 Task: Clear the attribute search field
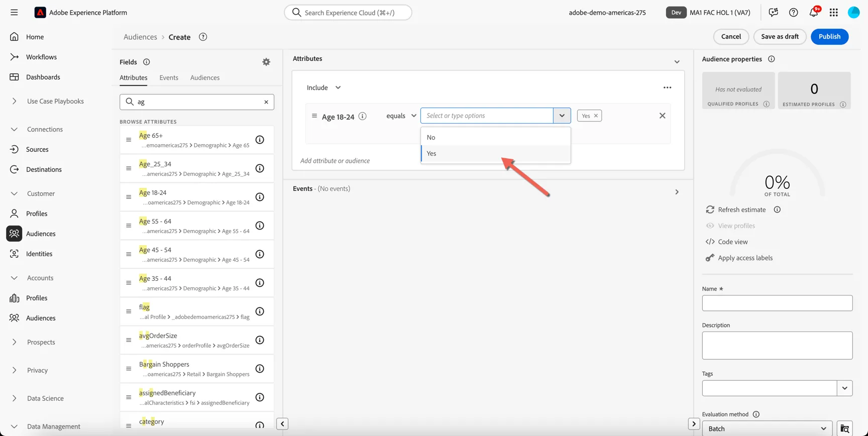[266, 102]
